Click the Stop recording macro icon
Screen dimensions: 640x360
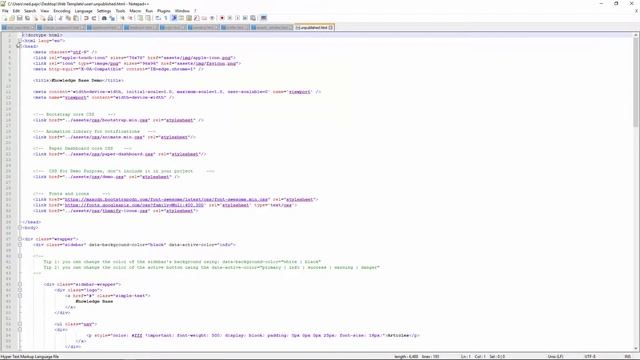[x=230, y=18]
